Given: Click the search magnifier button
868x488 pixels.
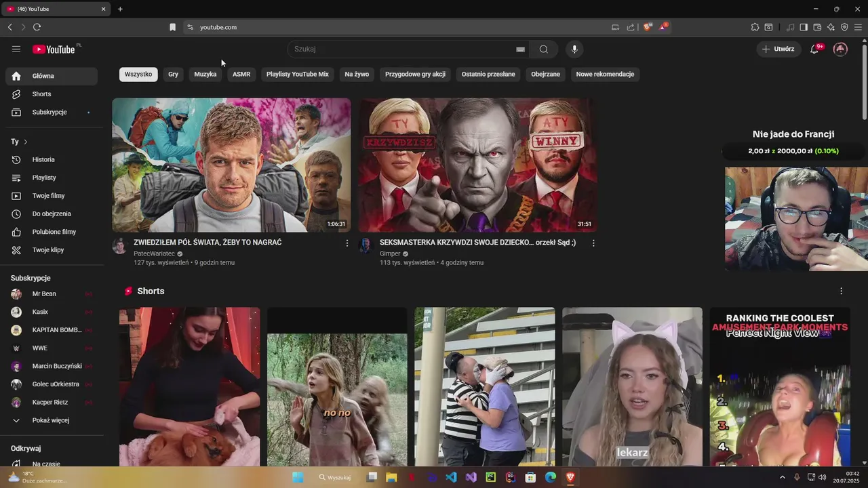Looking at the screenshot, I should click(543, 49).
